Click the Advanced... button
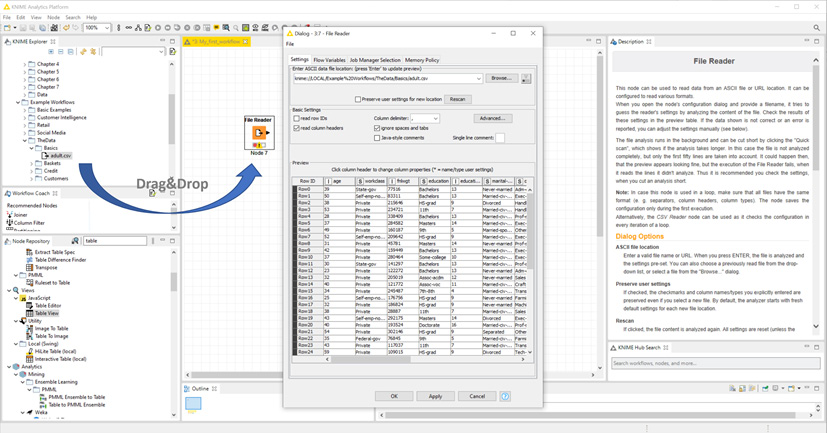This screenshot has height=433, width=827. tap(493, 119)
